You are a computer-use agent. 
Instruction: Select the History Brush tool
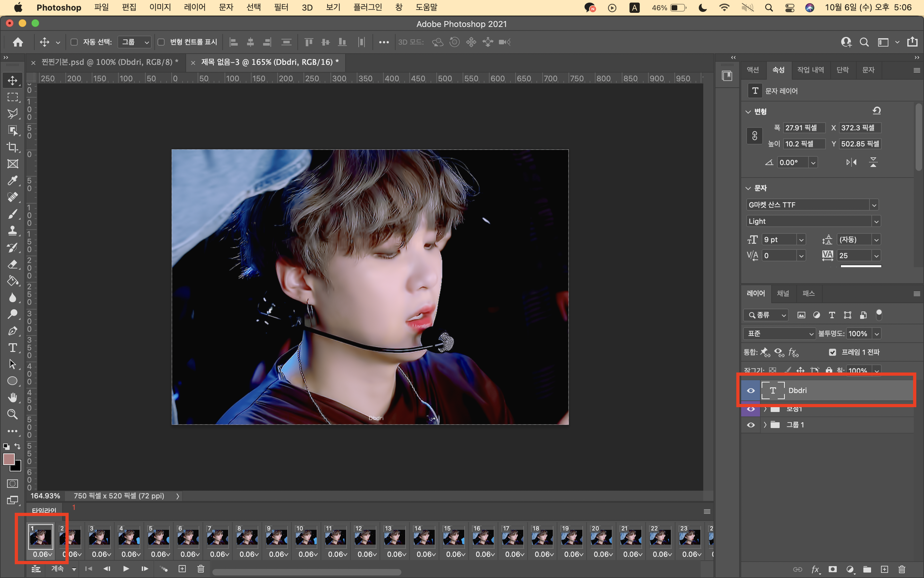coord(13,247)
